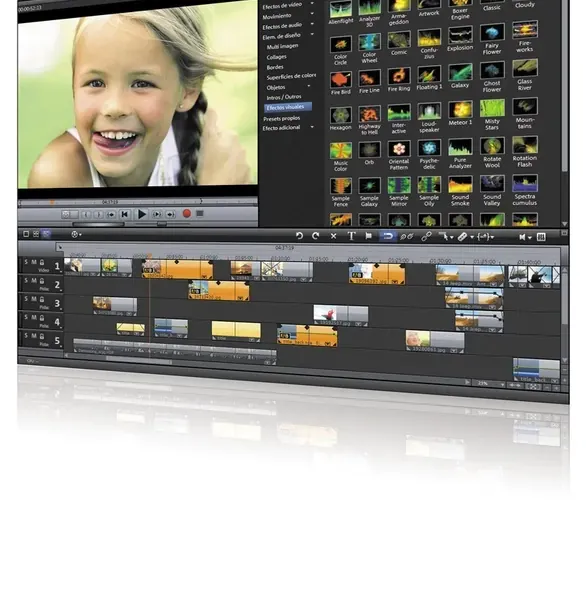Screen dimensions: 586x600
Task: Open Presets propios in the list
Action: (x=282, y=119)
